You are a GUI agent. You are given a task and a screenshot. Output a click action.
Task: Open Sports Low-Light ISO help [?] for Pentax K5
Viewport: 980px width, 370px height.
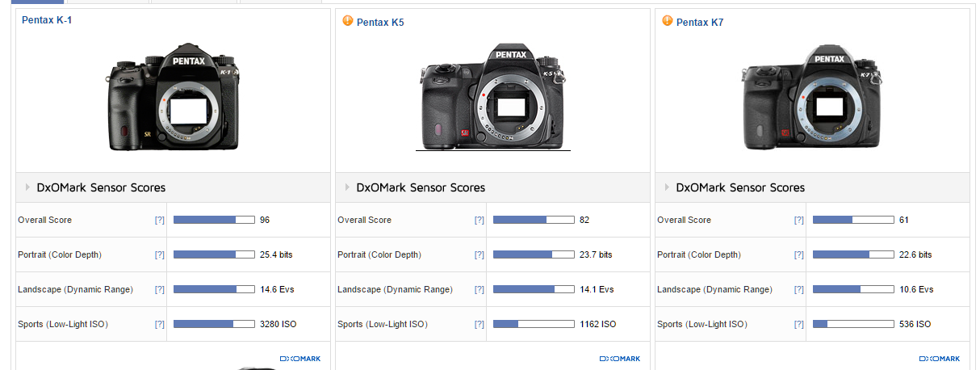point(480,325)
